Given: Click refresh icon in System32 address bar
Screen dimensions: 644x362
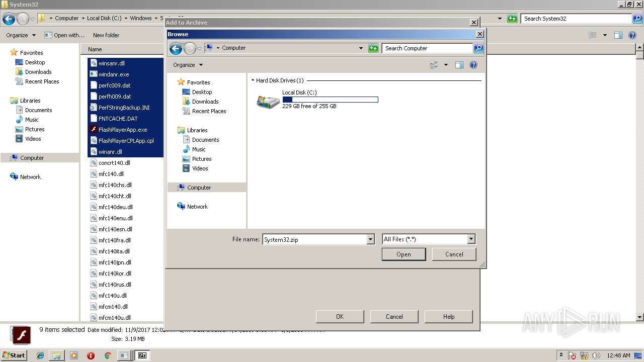Looking at the screenshot, I should coord(512,19).
